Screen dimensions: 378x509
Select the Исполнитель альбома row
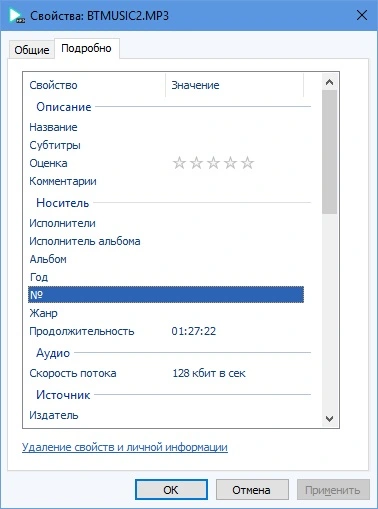pyautogui.click(x=166, y=241)
